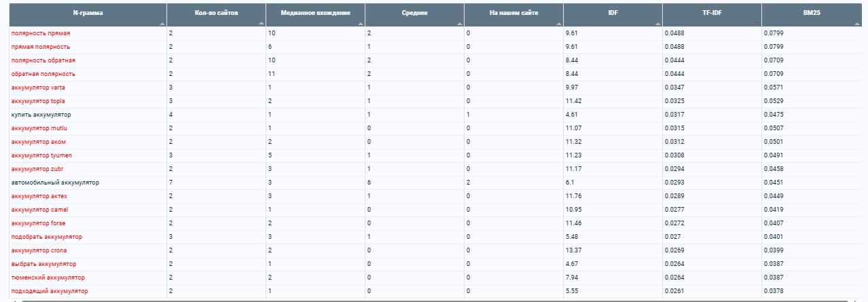Select the n-gram 'полярность прямая'

41,33
